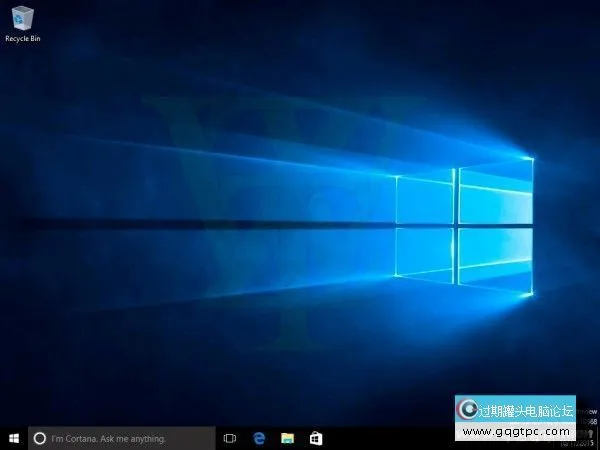Launch the Windows Store app
This screenshot has width=600, height=450.
point(315,438)
